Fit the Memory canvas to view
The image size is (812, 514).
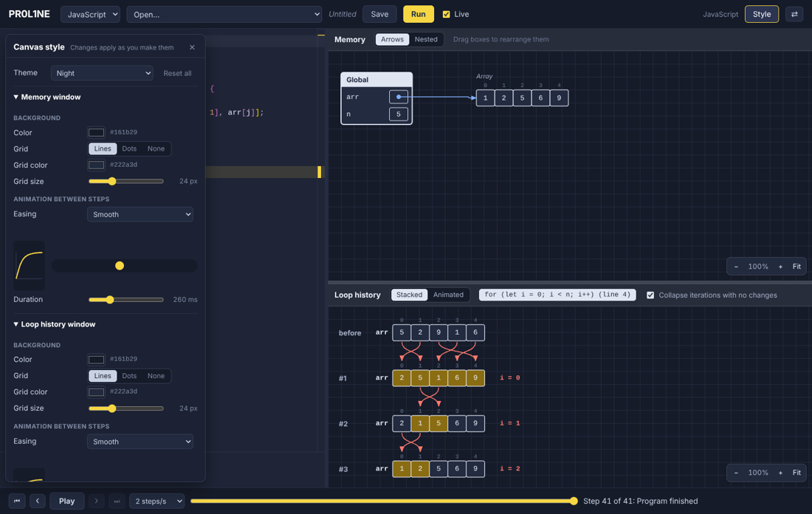tap(796, 267)
